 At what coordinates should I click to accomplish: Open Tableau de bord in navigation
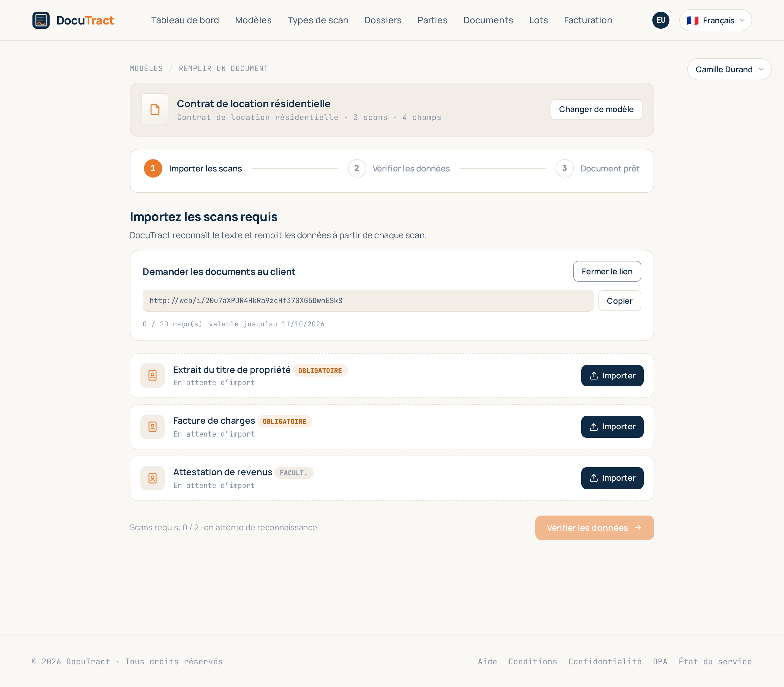pyautogui.click(x=185, y=20)
